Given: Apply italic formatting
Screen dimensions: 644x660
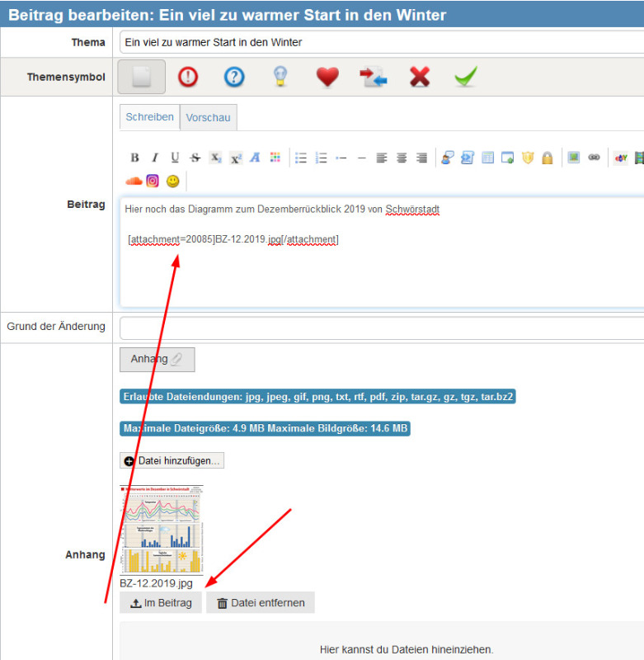Looking at the screenshot, I should tap(154, 158).
